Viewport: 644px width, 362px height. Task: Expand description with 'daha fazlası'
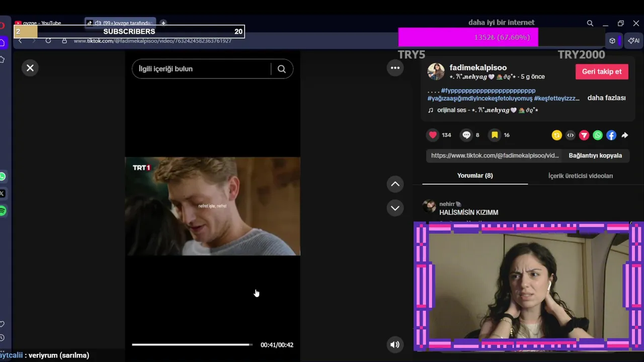(606, 98)
